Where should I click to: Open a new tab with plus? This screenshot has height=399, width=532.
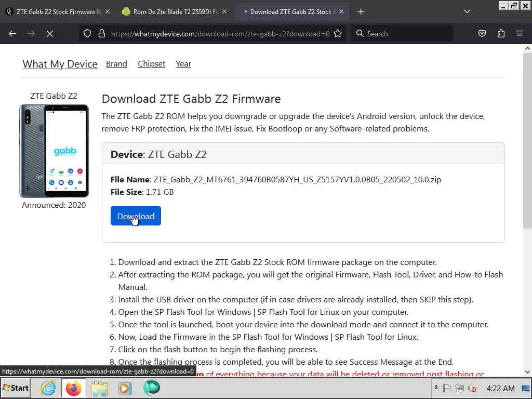tap(361, 12)
